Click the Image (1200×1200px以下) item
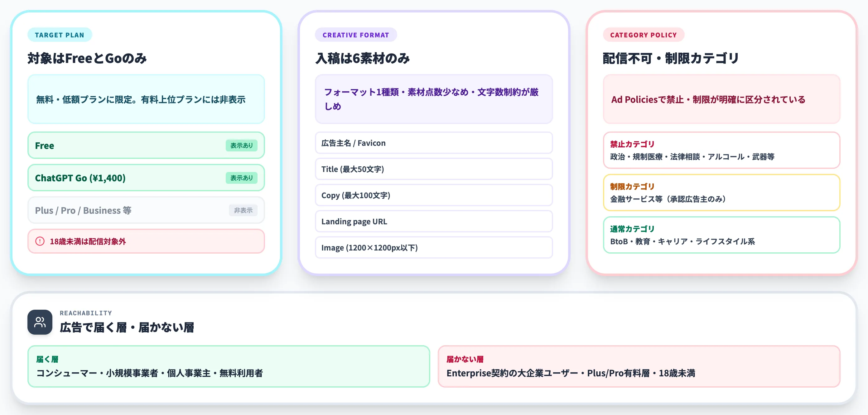 tap(434, 248)
